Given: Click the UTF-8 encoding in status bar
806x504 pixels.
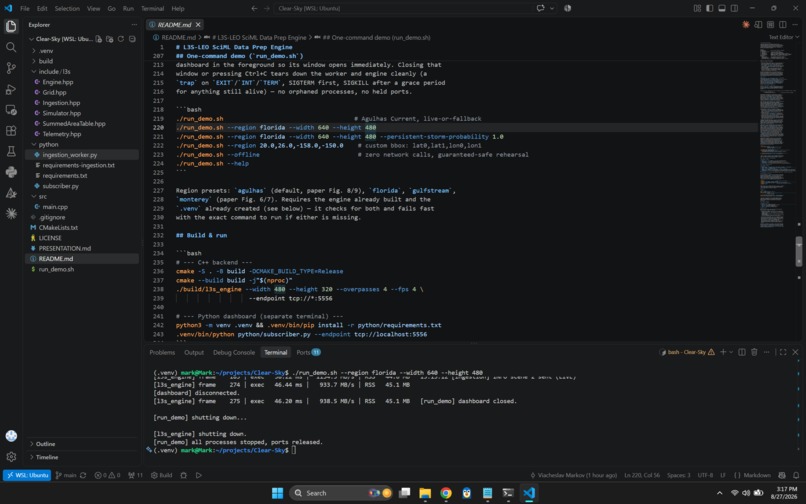Looking at the screenshot, I should pos(705,475).
